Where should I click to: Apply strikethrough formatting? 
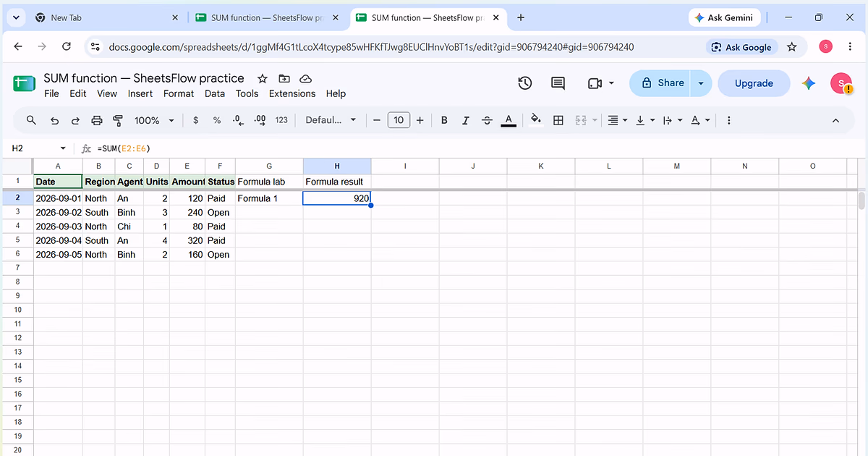[x=487, y=120]
